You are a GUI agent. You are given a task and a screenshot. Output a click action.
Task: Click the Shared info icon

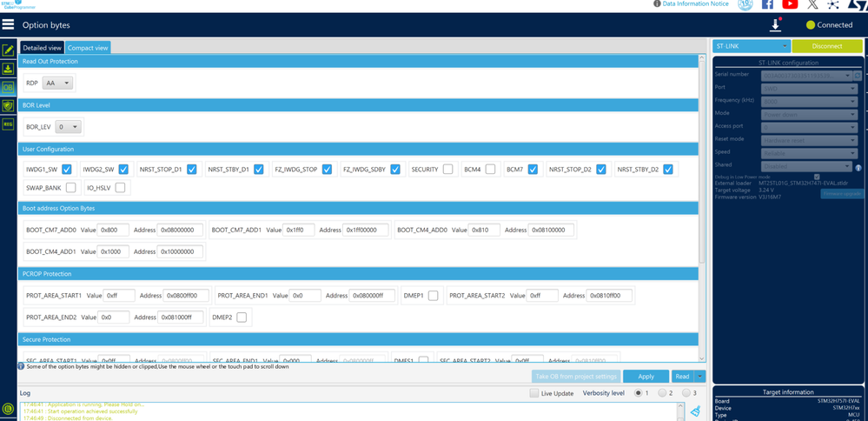pyautogui.click(x=858, y=167)
